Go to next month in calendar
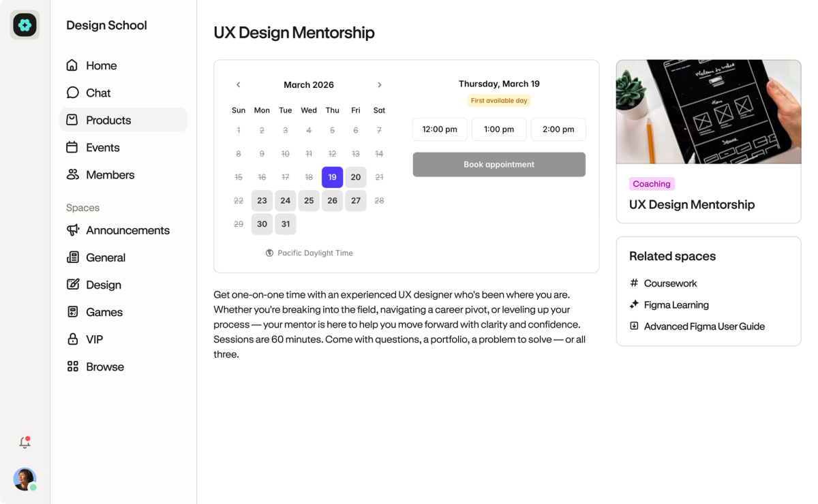Viewport: 818px width, 504px height. (x=380, y=84)
